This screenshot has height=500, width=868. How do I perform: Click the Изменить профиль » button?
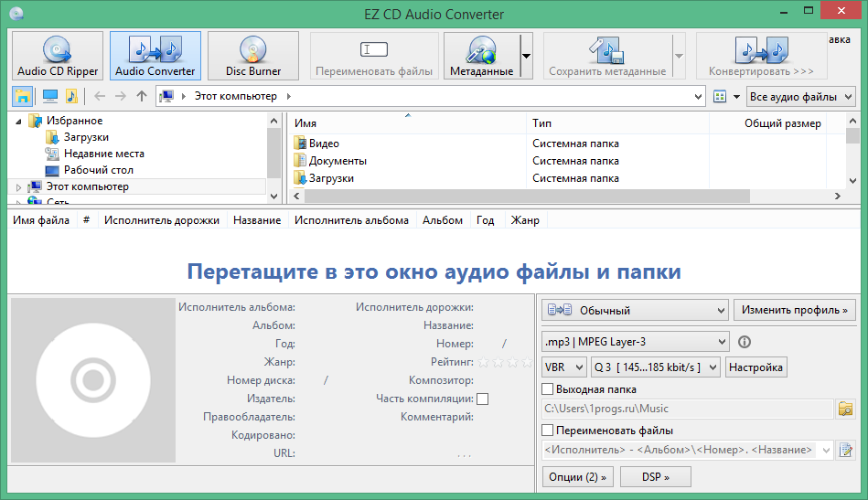click(795, 310)
